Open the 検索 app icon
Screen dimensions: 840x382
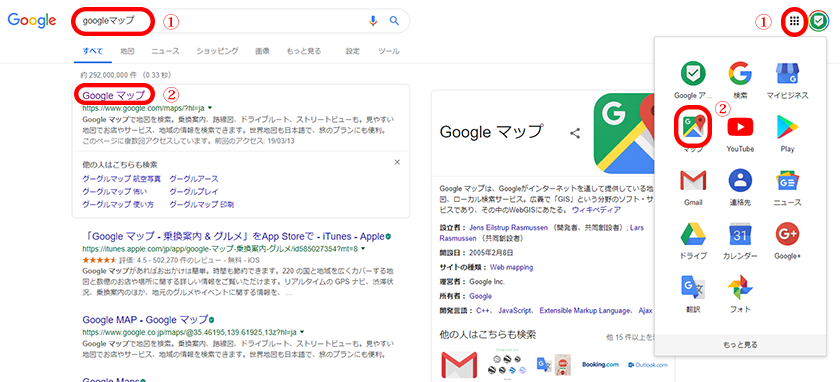[x=740, y=74]
